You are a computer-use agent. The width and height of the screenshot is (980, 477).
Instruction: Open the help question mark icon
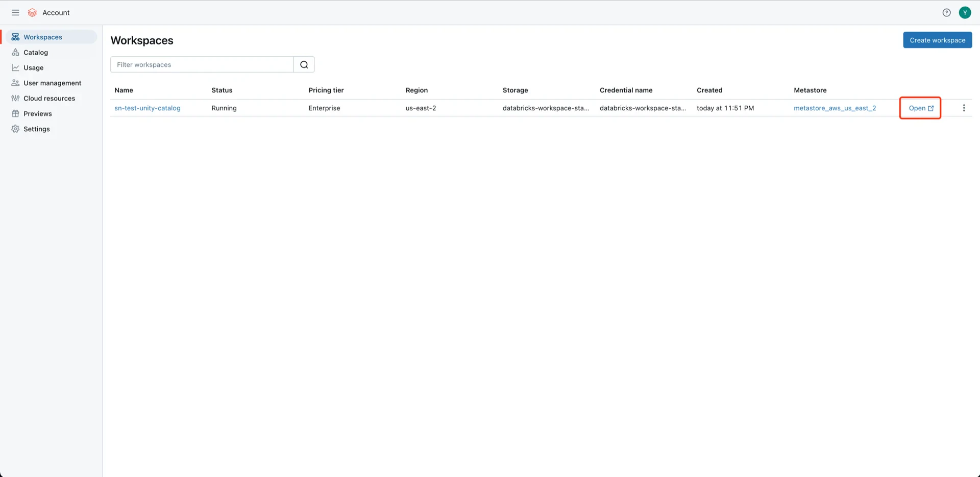pyautogui.click(x=946, y=13)
